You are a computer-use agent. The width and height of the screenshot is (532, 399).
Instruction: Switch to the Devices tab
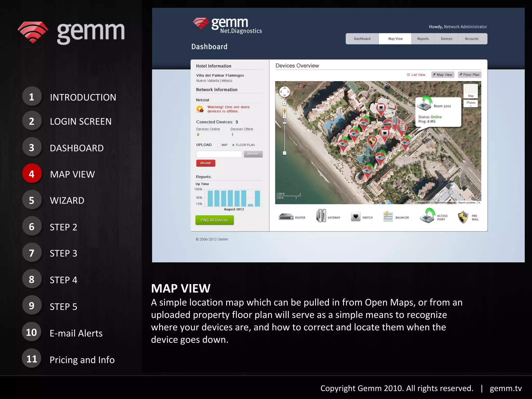tap(446, 39)
